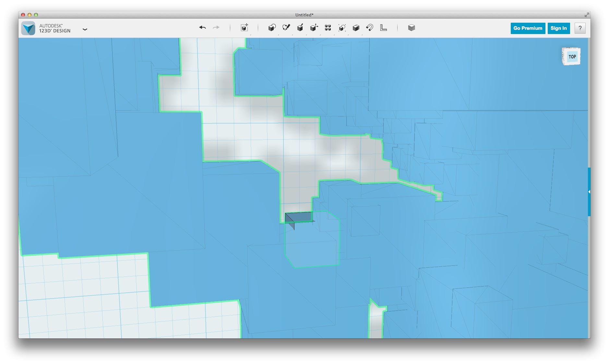Expand the collapsed right side panel
This screenshot has height=364, width=609.
tap(589, 192)
